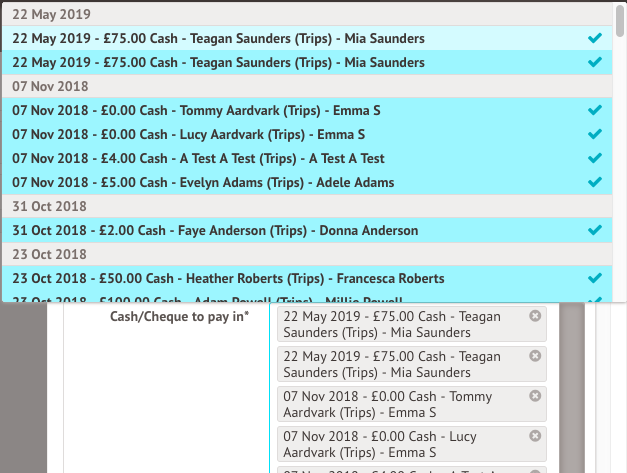The image size is (627, 473).
Task: Choose the £2.00 Cash Faye Anderson entry
Action: [x=215, y=230]
